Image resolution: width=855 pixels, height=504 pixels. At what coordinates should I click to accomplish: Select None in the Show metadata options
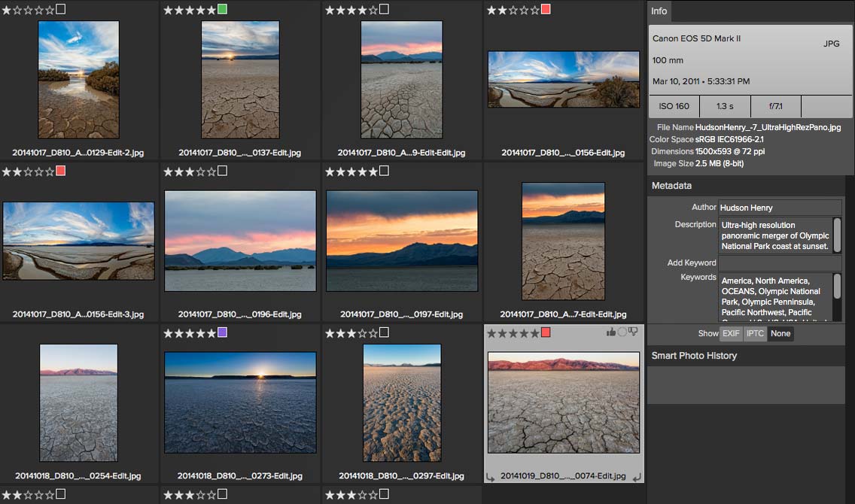click(780, 333)
